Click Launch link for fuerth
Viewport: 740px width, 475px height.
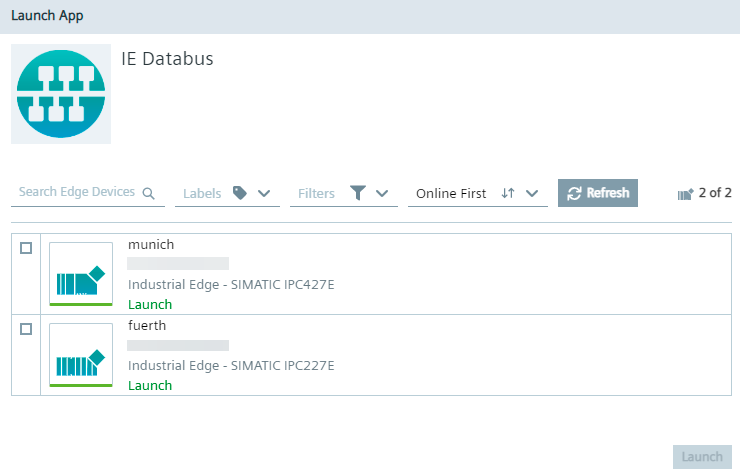150,386
